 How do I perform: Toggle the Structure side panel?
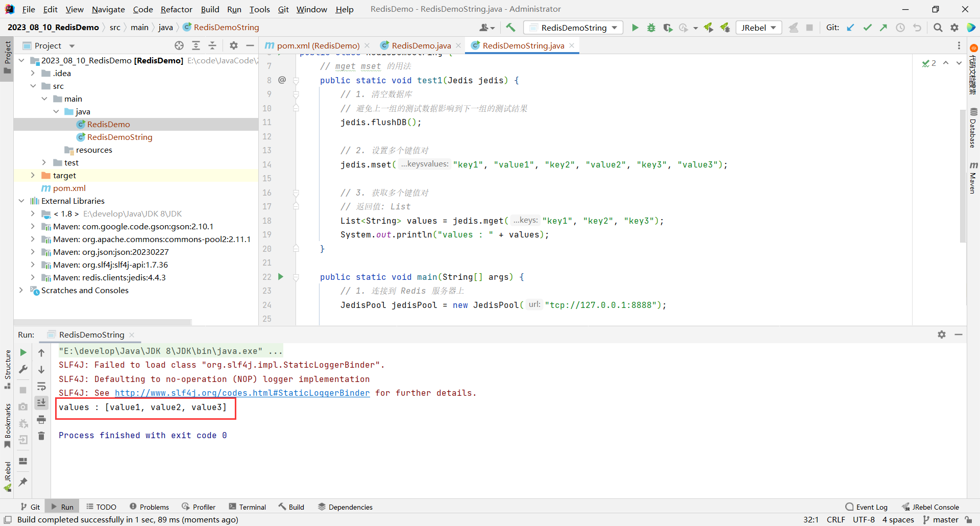point(7,370)
